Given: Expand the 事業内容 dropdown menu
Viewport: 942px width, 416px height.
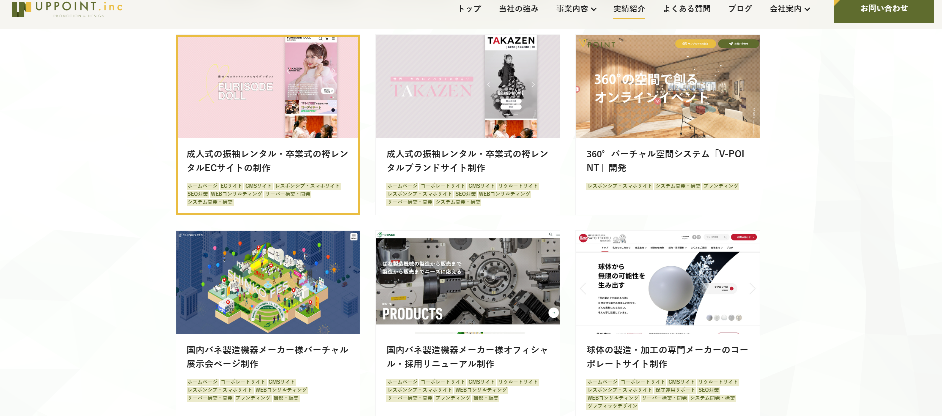Looking at the screenshot, I should point(576,9).
